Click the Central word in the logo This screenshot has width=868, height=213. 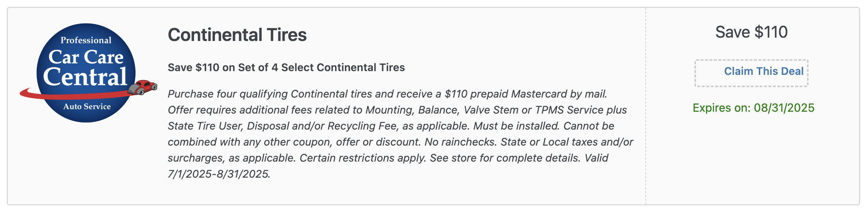(x=85, y=77)
